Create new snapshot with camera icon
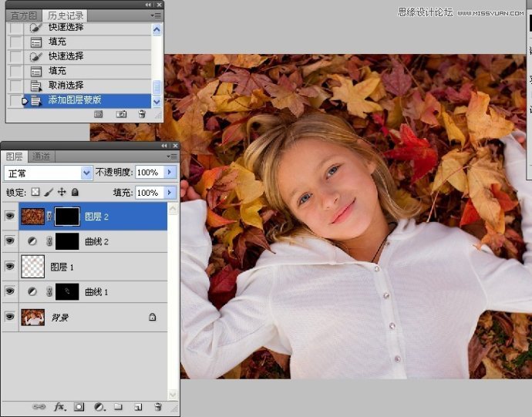This screenshot has width=532, height=417. (x=121, y=114)
